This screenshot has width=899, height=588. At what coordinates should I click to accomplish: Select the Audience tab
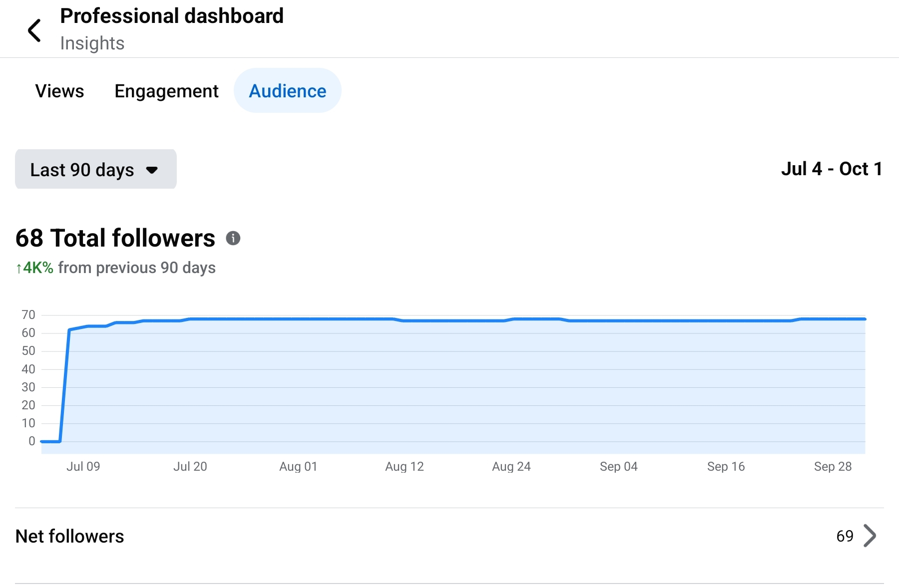pyautogui.click(x=287, y=91)
